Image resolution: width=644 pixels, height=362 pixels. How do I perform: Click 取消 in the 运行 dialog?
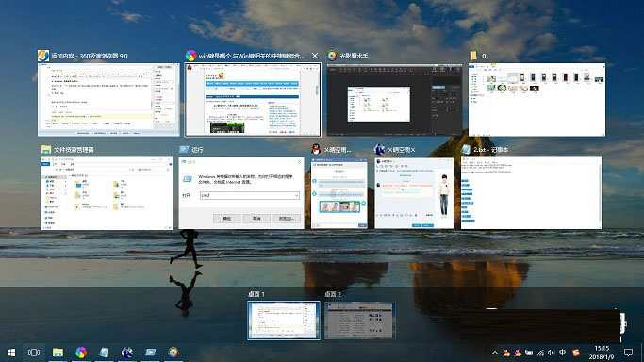point(256,219)
